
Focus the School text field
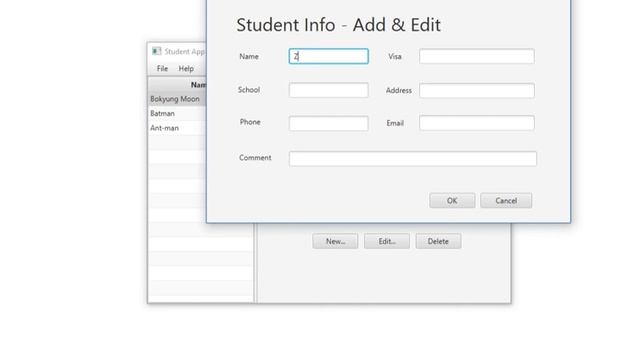pos(329,90)
